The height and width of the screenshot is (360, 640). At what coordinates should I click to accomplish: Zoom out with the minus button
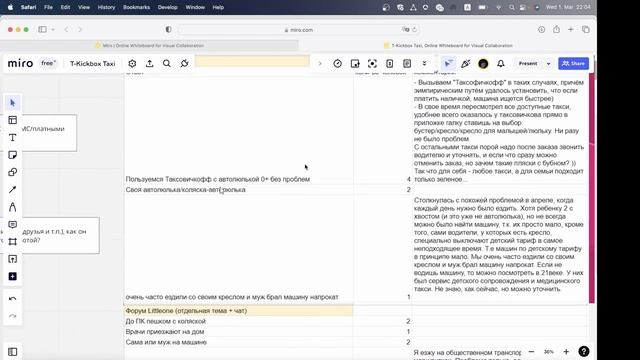[x=531, y=351]
